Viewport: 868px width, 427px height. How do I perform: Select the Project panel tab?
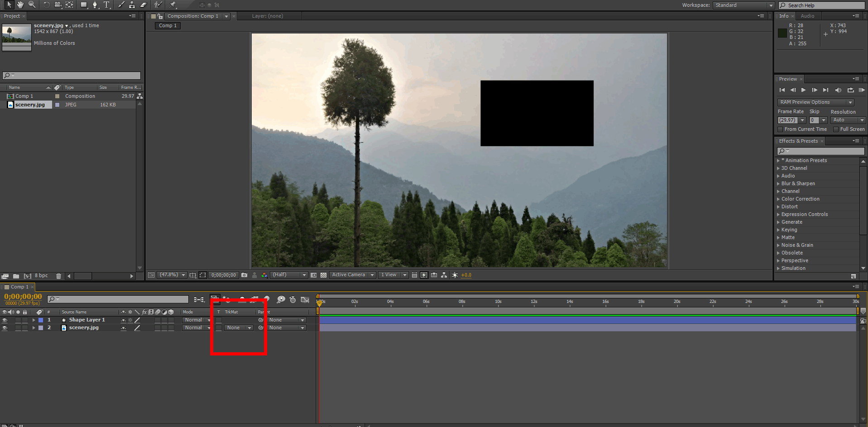pyautogui.click(x=12, y=16)
